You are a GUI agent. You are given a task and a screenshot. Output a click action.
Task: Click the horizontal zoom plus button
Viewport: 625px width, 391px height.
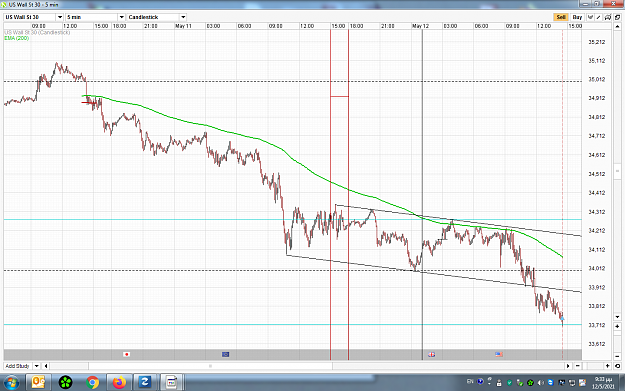(607, 366)
